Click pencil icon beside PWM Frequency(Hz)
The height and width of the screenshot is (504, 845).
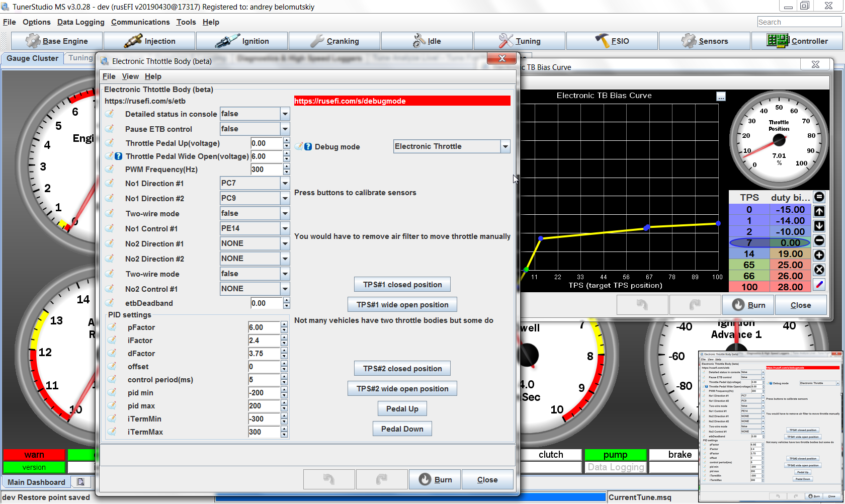110,169
